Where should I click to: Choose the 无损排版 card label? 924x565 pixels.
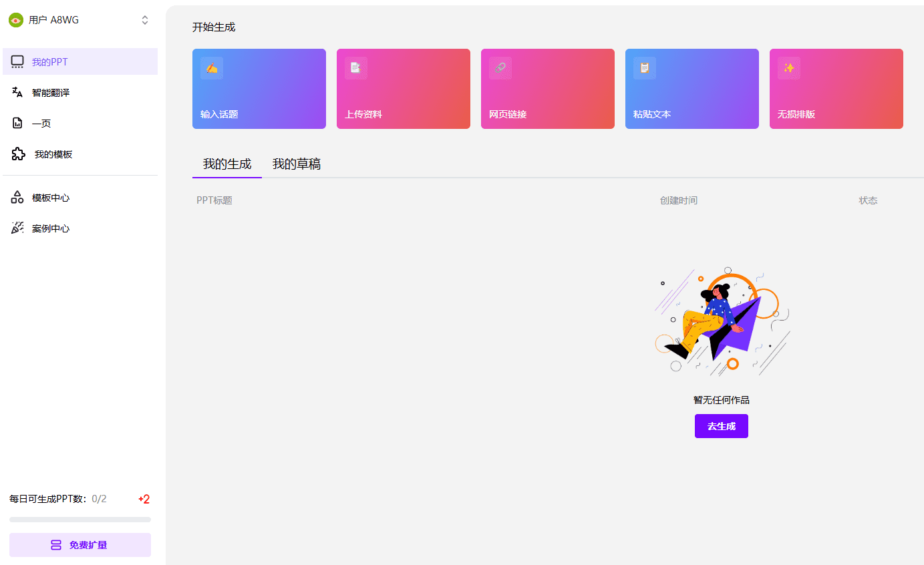796,114
